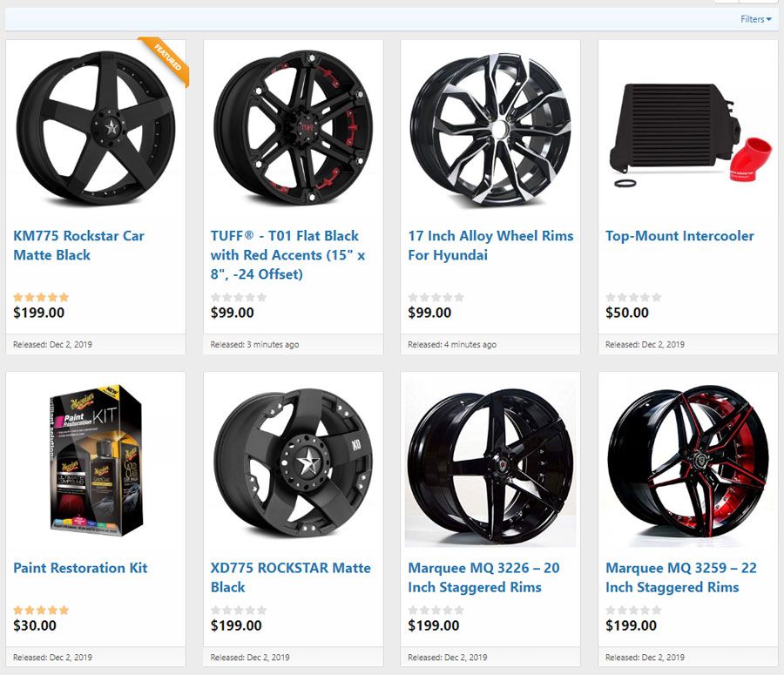Click the XD775 ROCKSTAR wheel image
The image size is (784, 675).
coord(293,461)
